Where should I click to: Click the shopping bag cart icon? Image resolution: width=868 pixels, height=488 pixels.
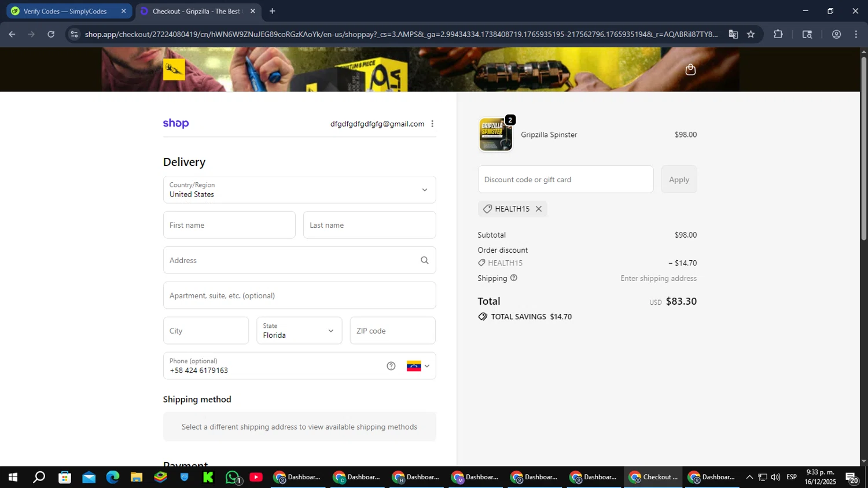pyautogui.click(x=690, y=69)
